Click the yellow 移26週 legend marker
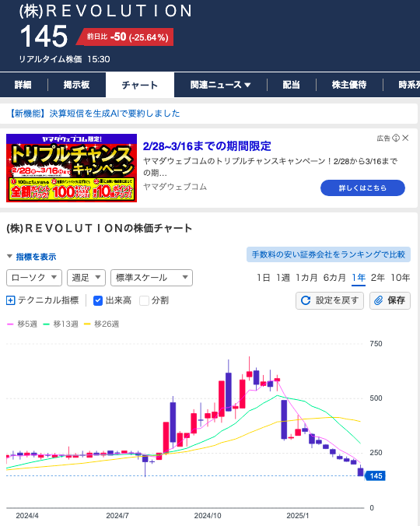 (x=87, y=324)
